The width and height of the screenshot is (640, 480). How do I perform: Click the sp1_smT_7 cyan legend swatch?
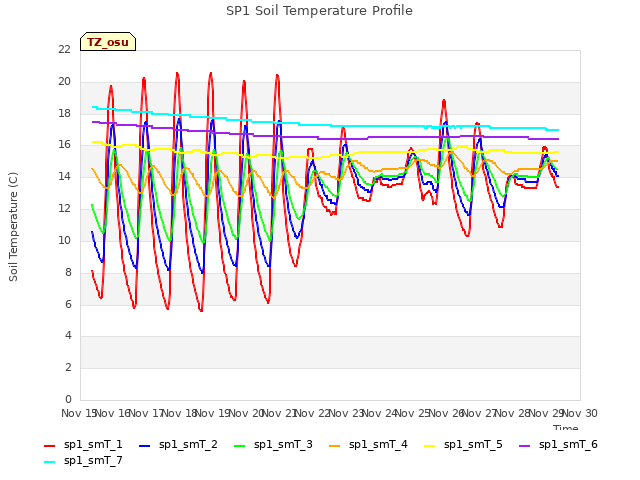click(x=49, y=462)
